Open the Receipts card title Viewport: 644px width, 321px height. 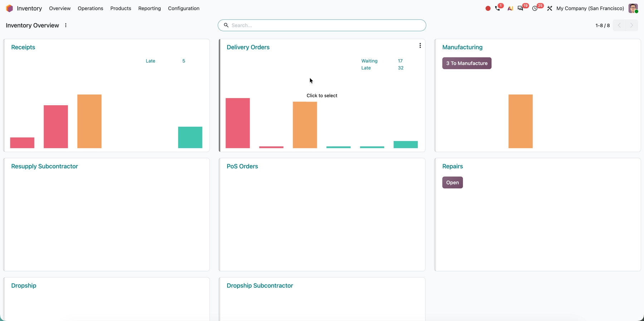coord(23,47)
